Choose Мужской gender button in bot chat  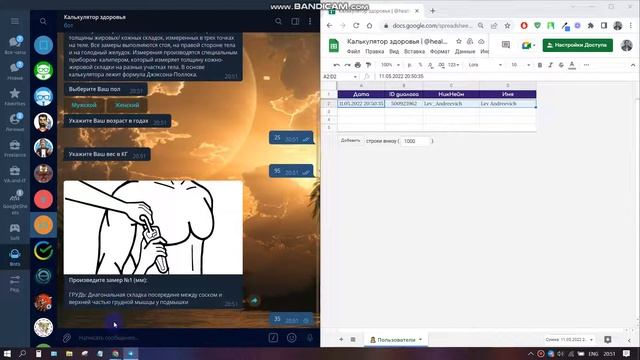pos(84,105)
